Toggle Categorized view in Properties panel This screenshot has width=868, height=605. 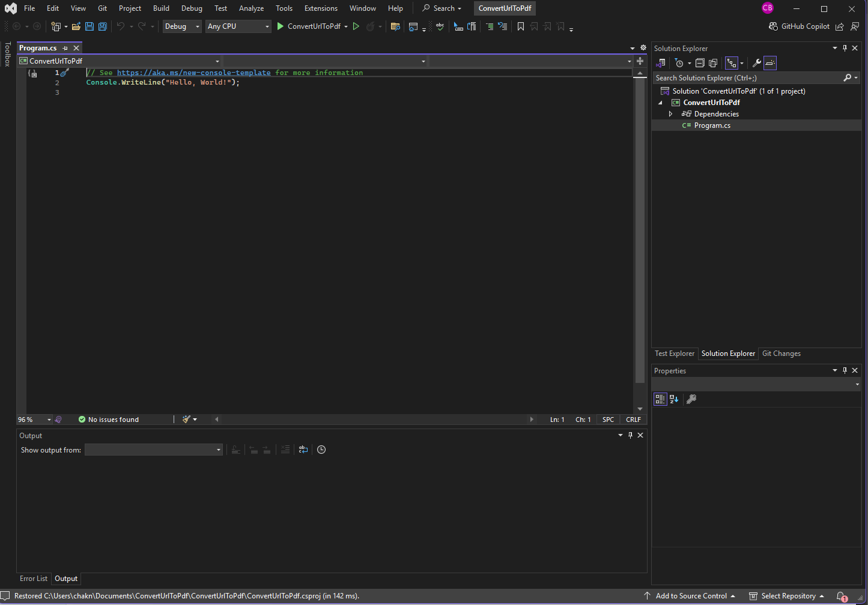point(660,399)
